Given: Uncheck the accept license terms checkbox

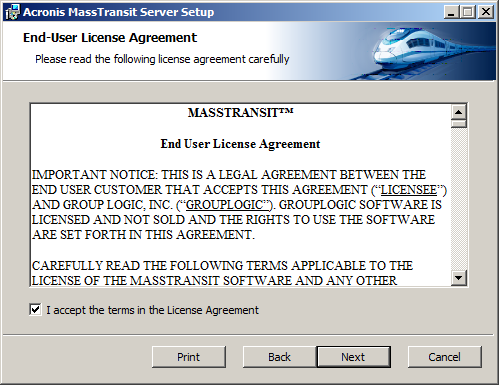Looking at the screenshot, I should pos(35,310).
